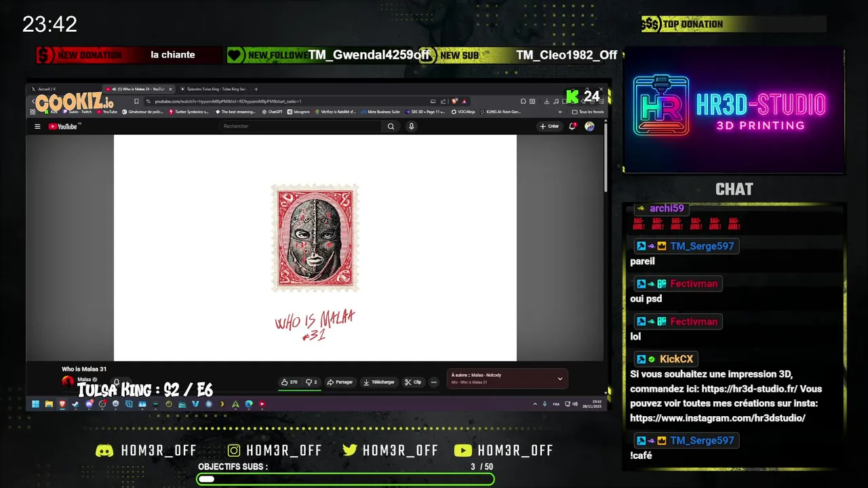
Task: Open the Malaa channel avatar
Action: pos(67,382)
